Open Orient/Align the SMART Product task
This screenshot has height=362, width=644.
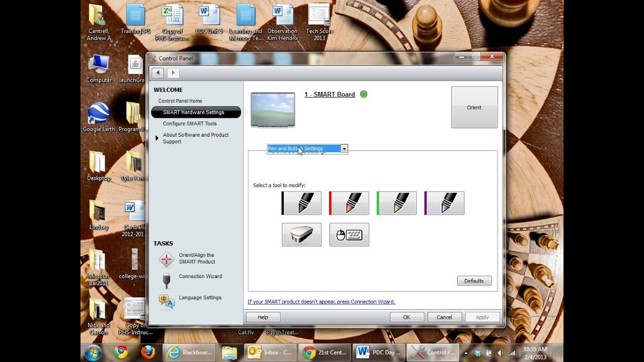(x=197, y=258)
